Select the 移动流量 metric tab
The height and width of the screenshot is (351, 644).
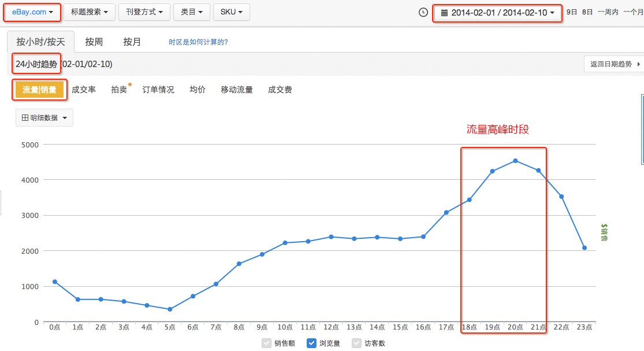[x=237, y=90]
